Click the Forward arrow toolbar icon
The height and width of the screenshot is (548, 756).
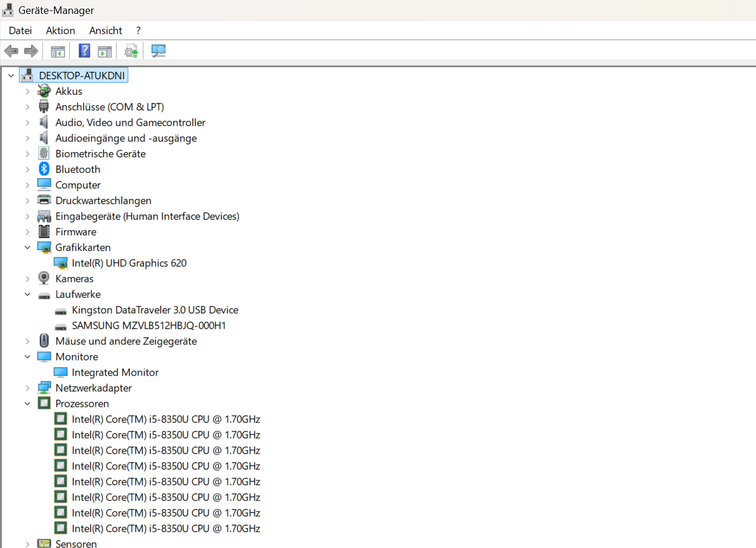pyautogui.click(x=31, y=51)
